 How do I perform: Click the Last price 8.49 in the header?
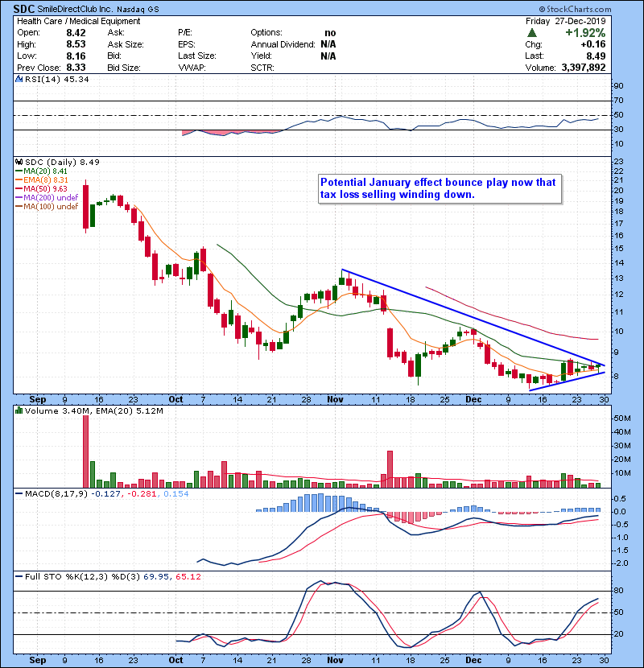click(596, 56)
